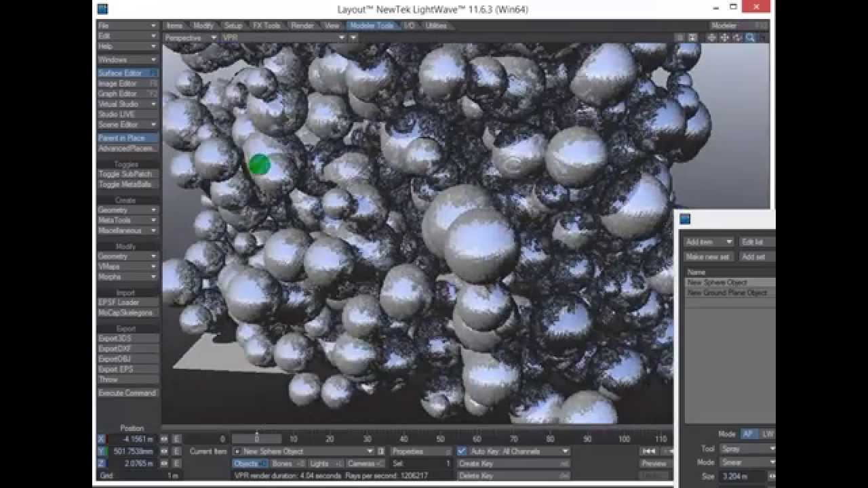
Task: Click the Z position value field
Action: pos(132,464)
